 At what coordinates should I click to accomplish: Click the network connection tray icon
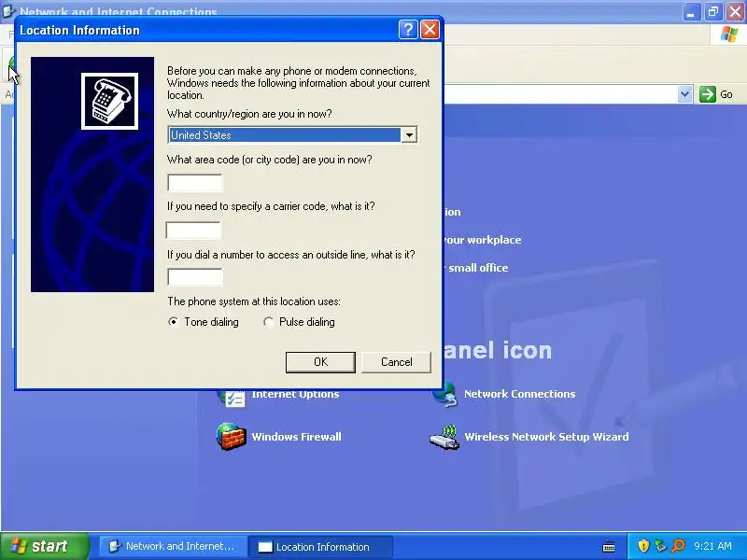point(660,546)
